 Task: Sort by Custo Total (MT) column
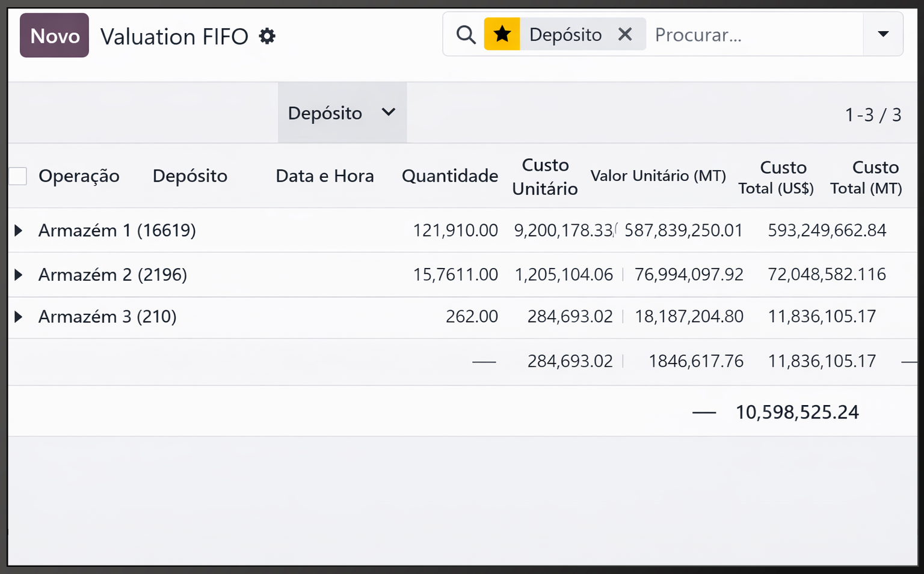866,177
